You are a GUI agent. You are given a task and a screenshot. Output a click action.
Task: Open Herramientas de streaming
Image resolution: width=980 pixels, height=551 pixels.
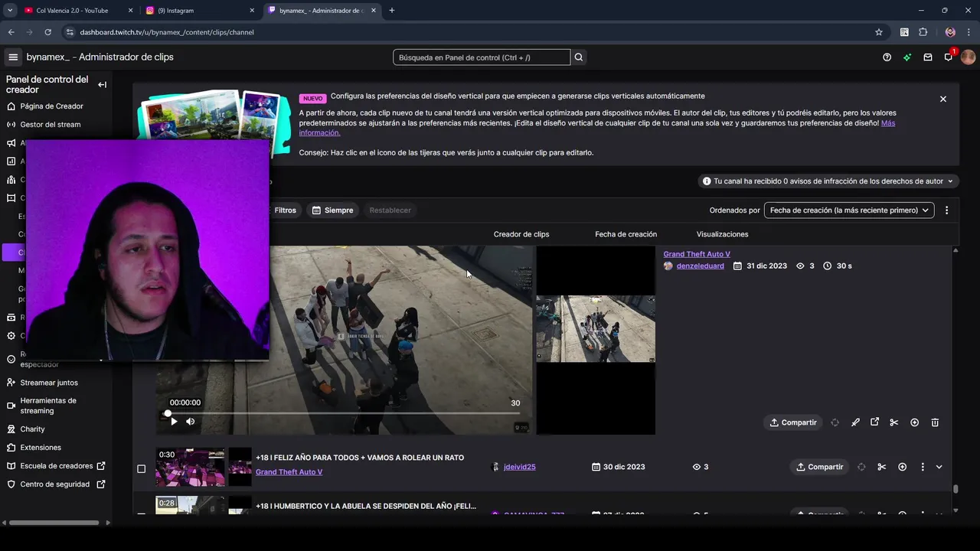pyautogui.click(x=48, y=406)
